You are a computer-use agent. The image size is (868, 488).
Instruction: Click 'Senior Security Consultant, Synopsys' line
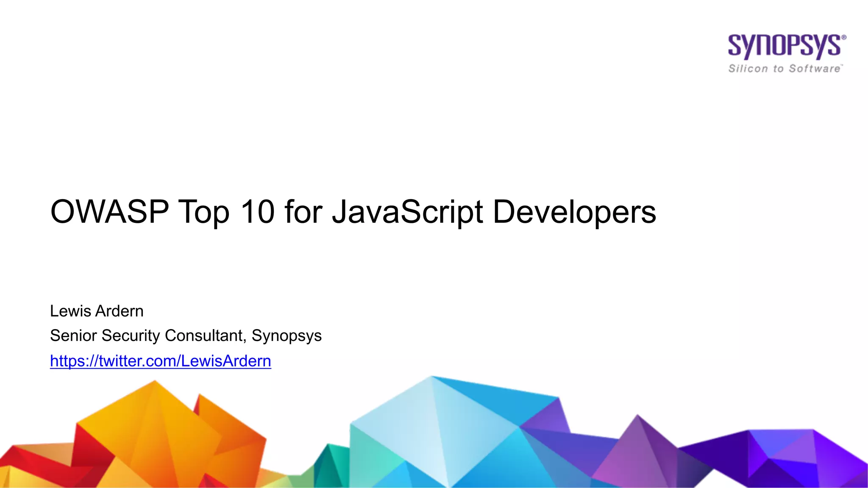pyautogui.click(x=186, y=336)
